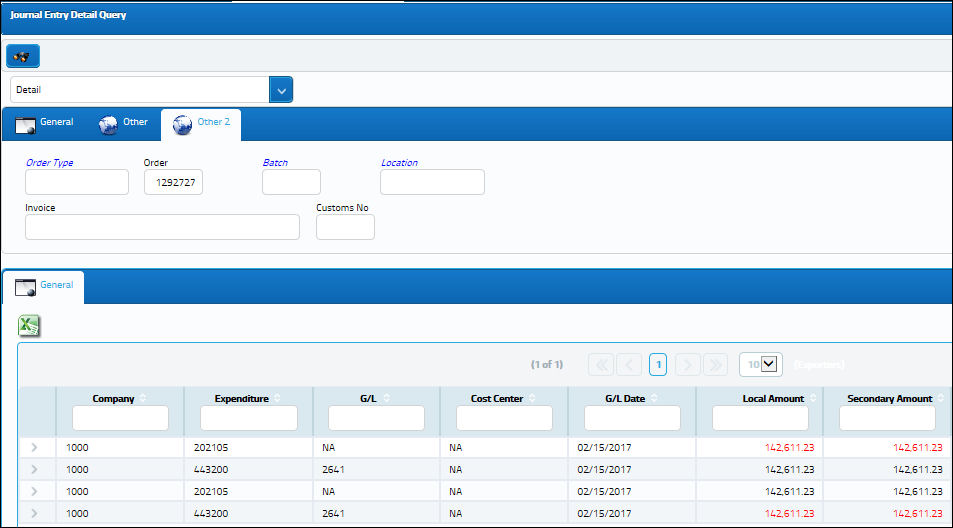953x528 pixels.
Task: Open the rows-per-page dropdown showing 10
Action: 760,365
